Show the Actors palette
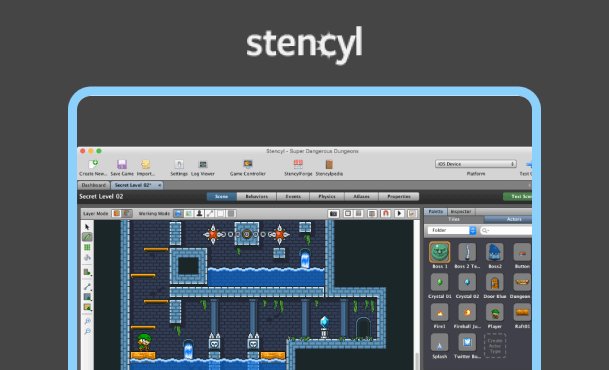Image resolution: width=609 pixels, height=370 pixels. coord(508,219)
